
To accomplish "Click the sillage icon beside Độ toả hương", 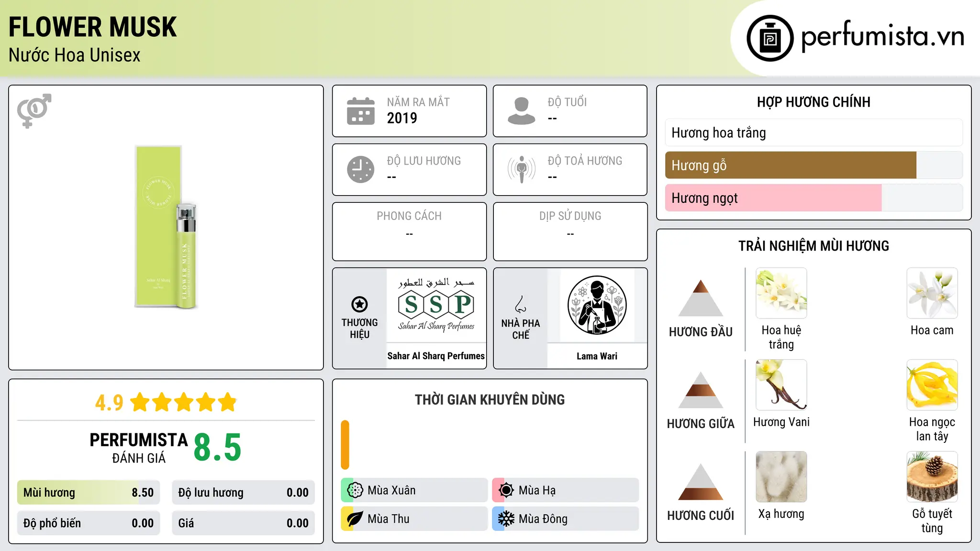I will [522, 169].
